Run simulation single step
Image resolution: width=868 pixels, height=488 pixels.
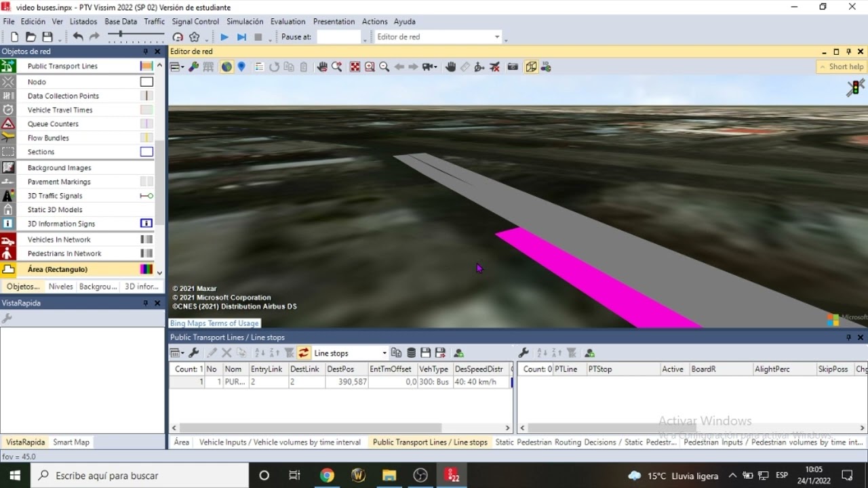point(241,37)
